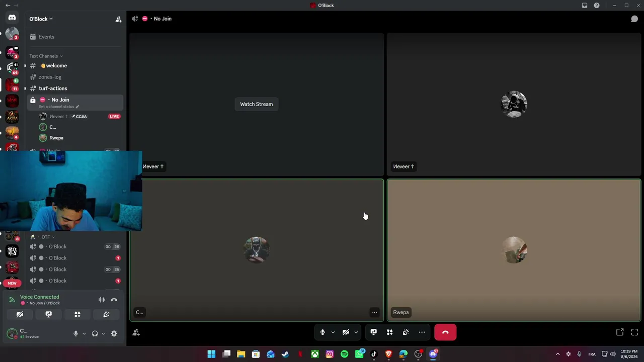This screenshot has height=362, width=644.
Task: Open soundboard from the Voice Connected panel
Action: 106,314
